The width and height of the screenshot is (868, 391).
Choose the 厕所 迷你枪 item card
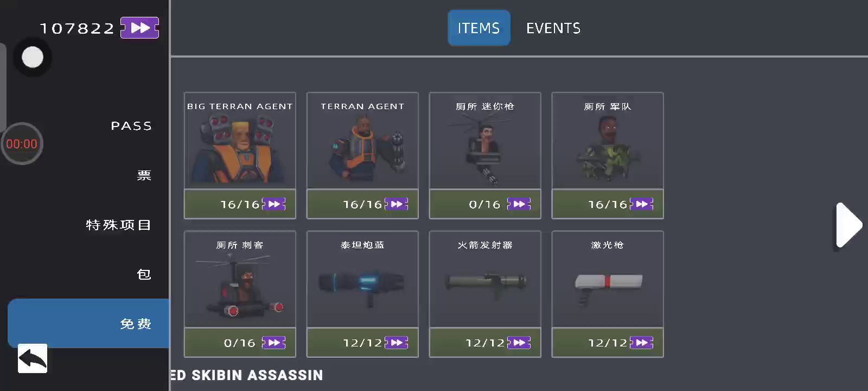click(x=485, y=156)
